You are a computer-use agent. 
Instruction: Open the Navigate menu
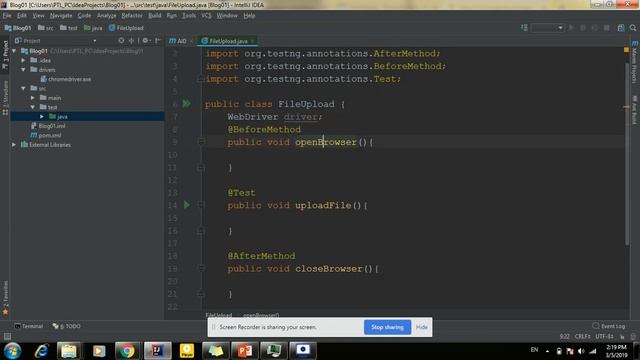(x=61, y=16)
